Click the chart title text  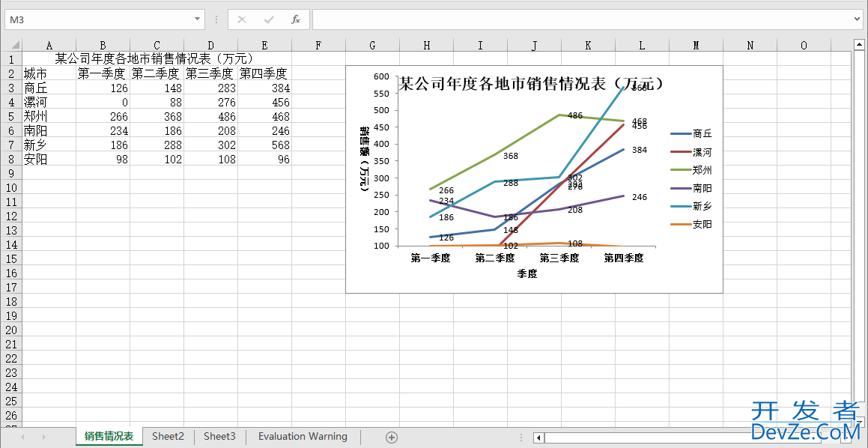[532, 84]
